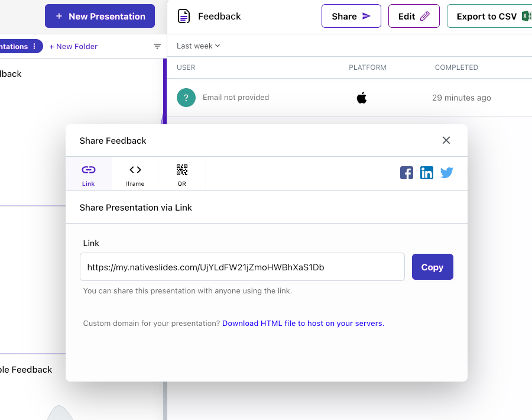Open the presentations folder options dots
This screenshot has height=420, width=532.
coord(34,46)
